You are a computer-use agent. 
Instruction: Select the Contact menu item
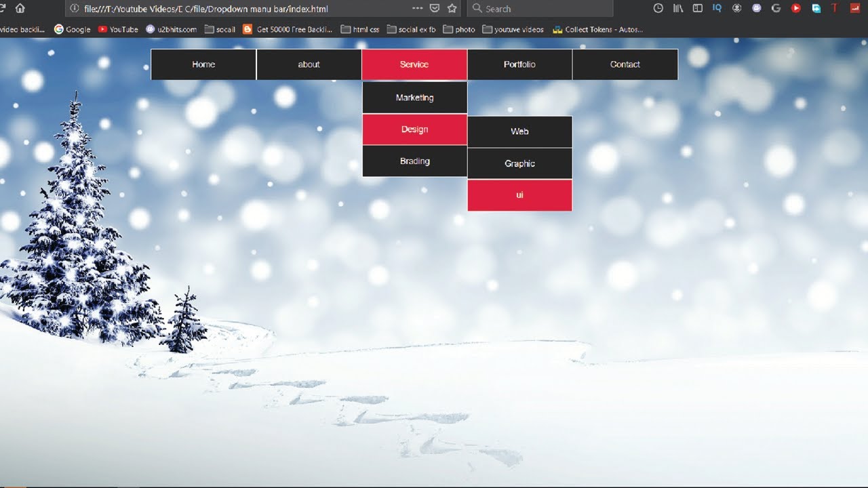[x=625, y=64]
